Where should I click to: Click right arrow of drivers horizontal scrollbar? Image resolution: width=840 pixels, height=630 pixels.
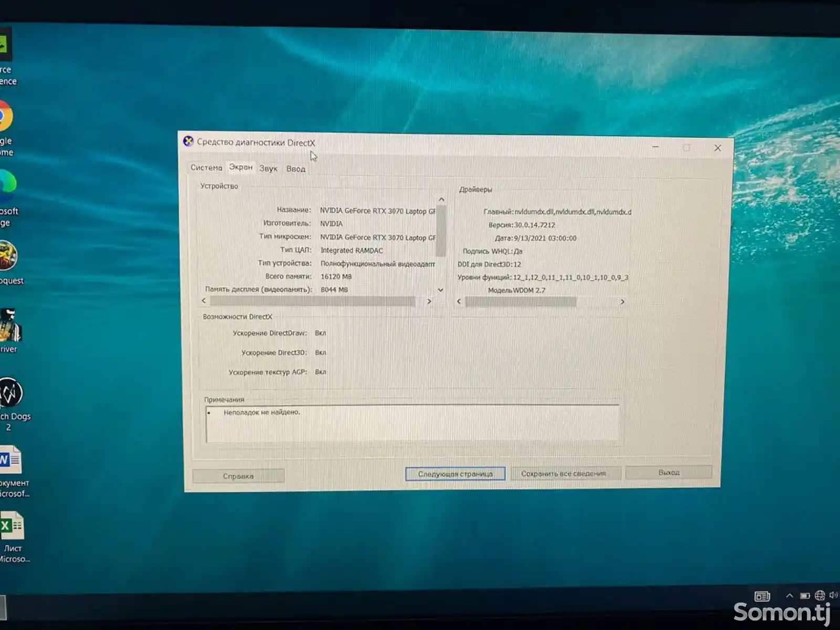click(623, 302)
